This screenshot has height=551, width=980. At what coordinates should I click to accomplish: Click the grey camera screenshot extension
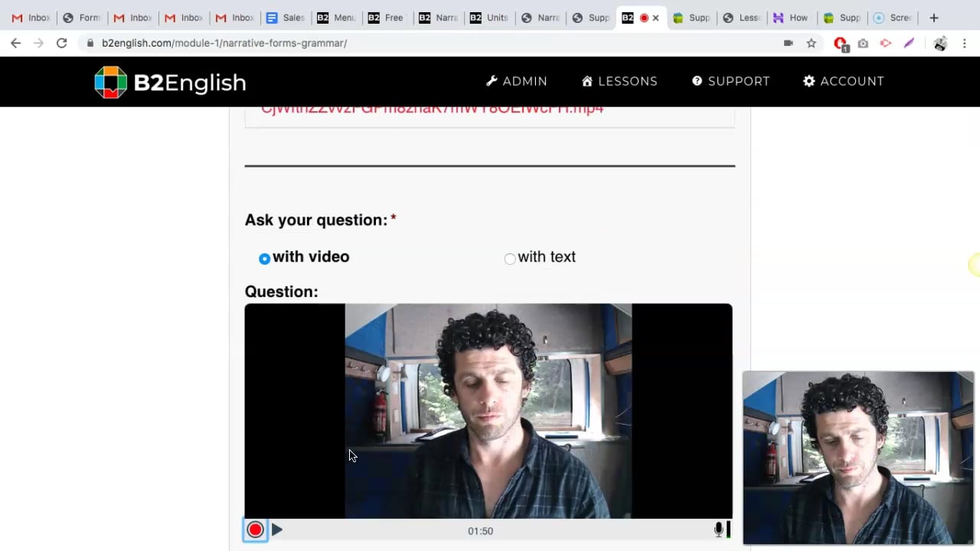point(863,43)
